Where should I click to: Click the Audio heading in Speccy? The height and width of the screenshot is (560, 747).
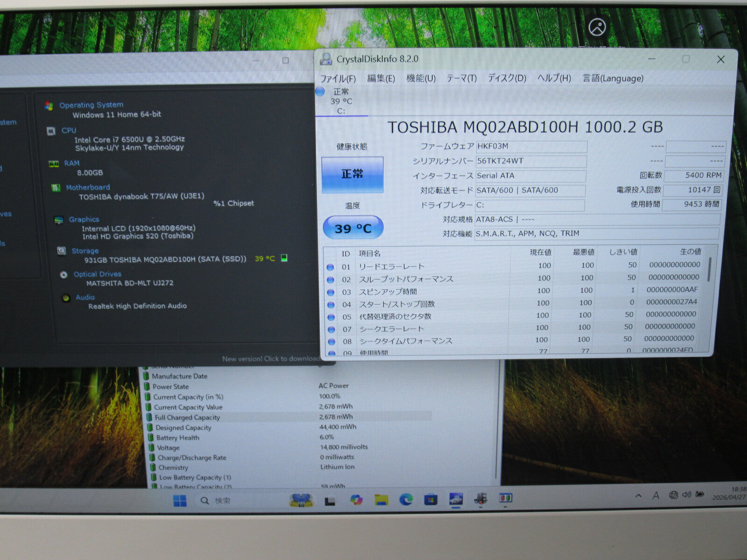85,297
